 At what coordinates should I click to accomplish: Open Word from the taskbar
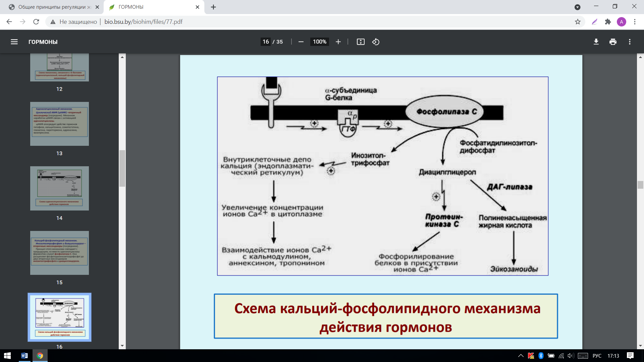point(24,356)
